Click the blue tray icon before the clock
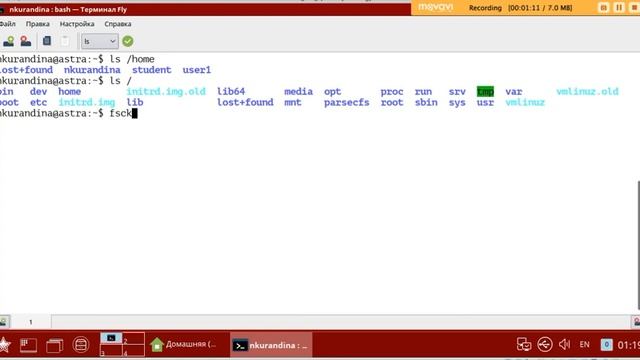 pyautogui.click(x=607, y=345)
